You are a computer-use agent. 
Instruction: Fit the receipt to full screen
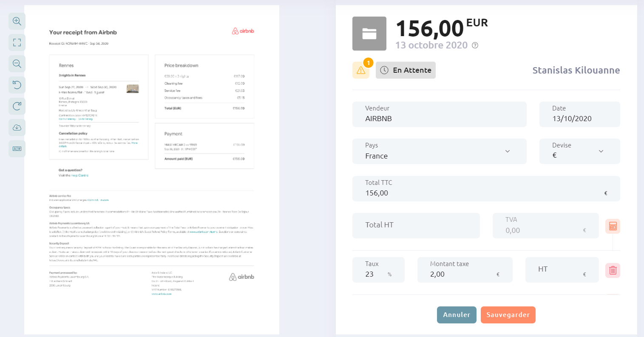point(17,42)
